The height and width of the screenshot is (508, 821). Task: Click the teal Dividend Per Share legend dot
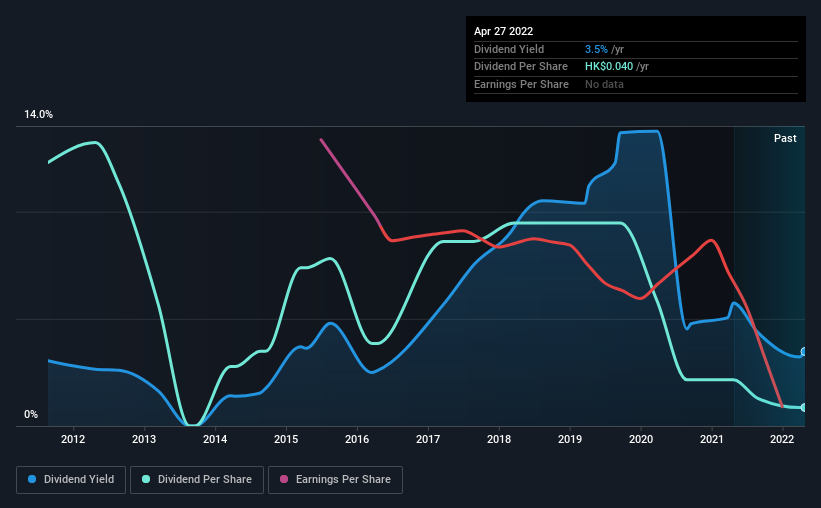coord(146,479)
